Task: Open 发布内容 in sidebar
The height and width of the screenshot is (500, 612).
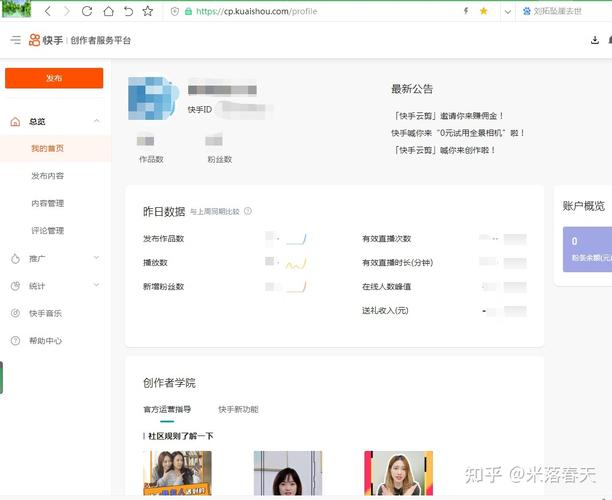Action: click(47, 176)
